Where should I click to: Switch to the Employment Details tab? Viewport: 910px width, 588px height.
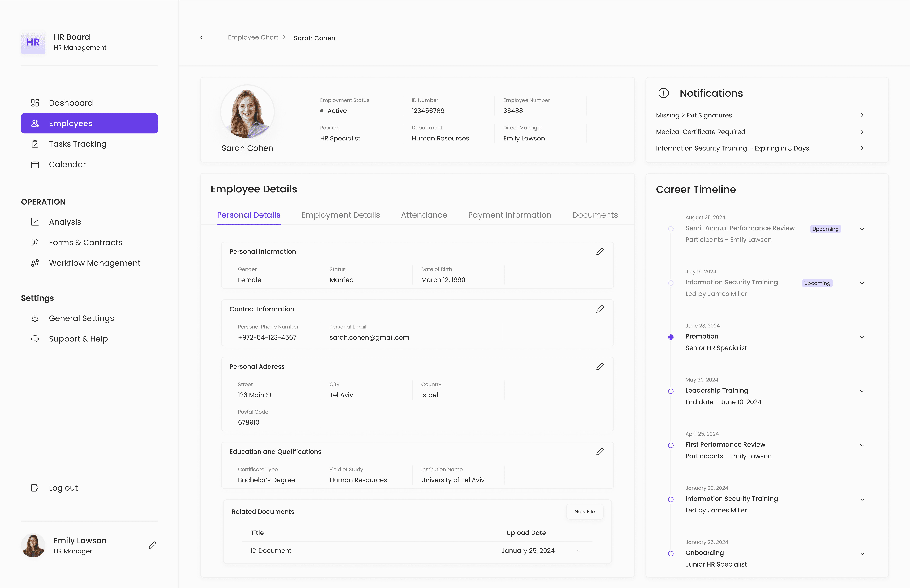pyautogui.click(x=340, y=215)
